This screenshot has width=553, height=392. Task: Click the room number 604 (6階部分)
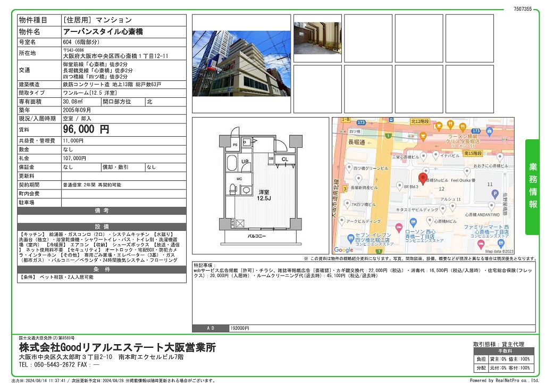pyautogui.click(x=81, y=42)
